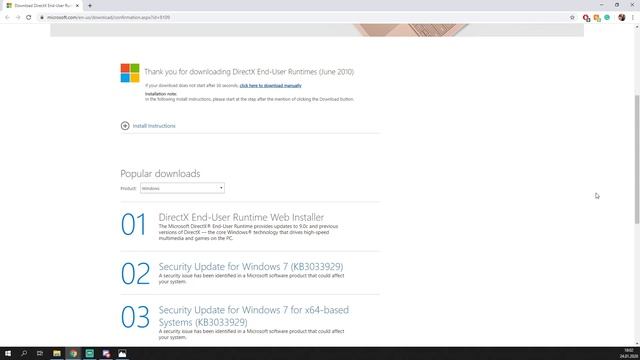Open a new browser tab
Image resolution: width=640 pixels, height=360 pixels.
tap(90, 6)
